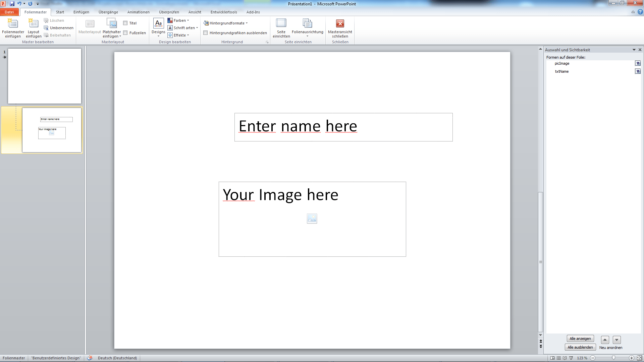Switch to reading view icon
Screen dimensions: 644x362
tap(565, 358)
